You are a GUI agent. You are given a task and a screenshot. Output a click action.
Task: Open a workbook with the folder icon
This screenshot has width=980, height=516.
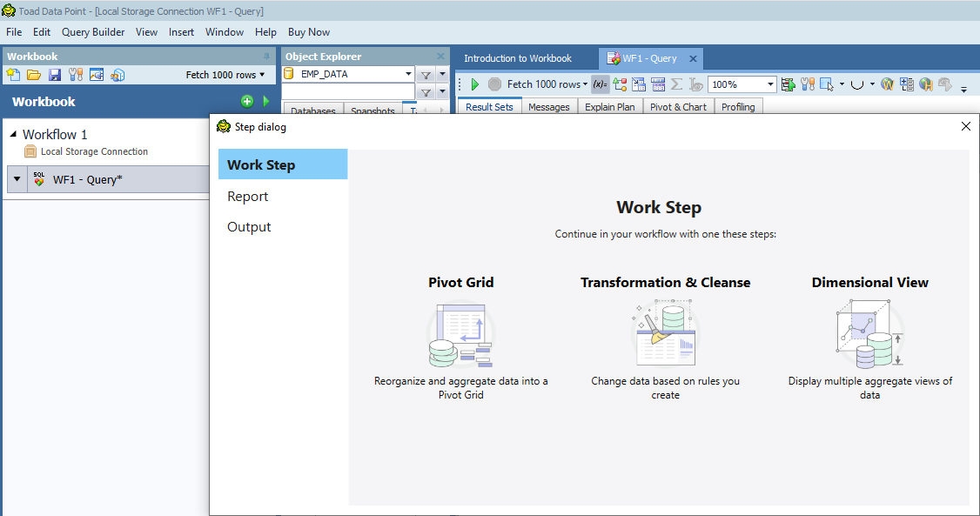pos(34,75)
